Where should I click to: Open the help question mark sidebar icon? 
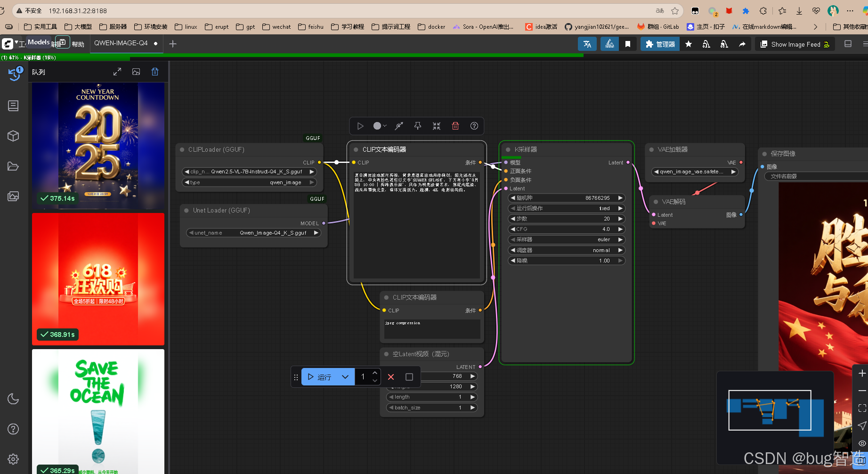point(13,429)
